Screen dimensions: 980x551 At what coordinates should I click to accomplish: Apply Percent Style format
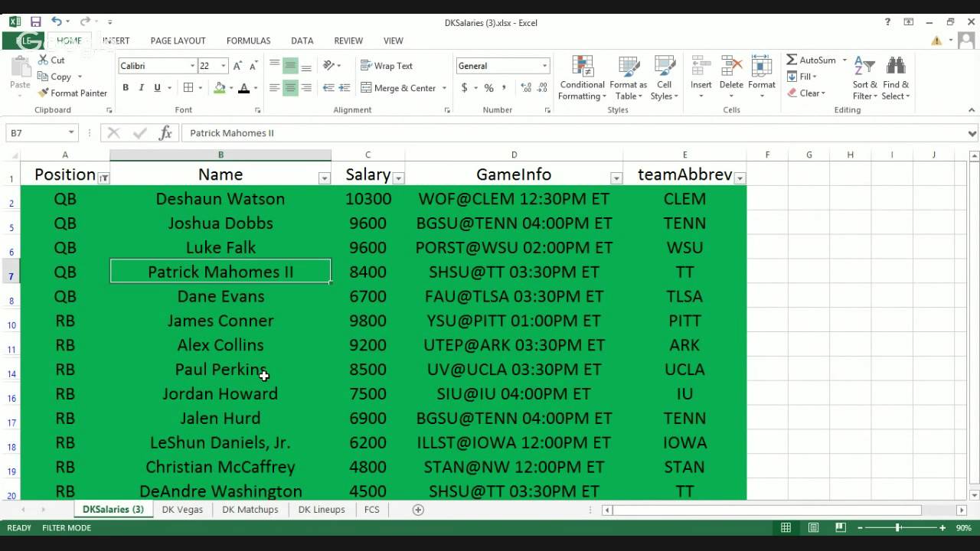(x=488, y=88)
